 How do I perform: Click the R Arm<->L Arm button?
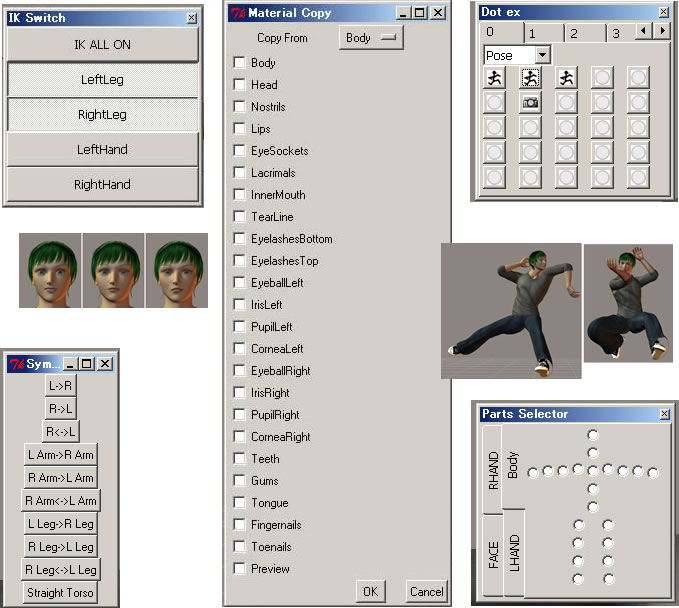point(61,500)
